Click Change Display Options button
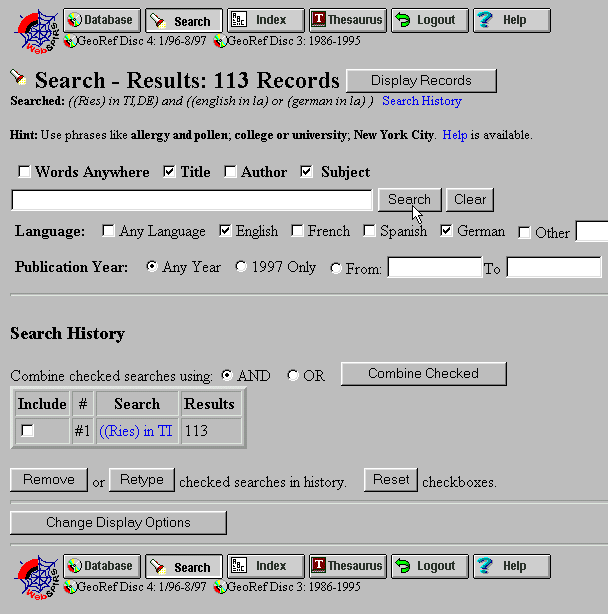Image resolution: width=608 pixels, height=614 pixels. coord(118,523)
